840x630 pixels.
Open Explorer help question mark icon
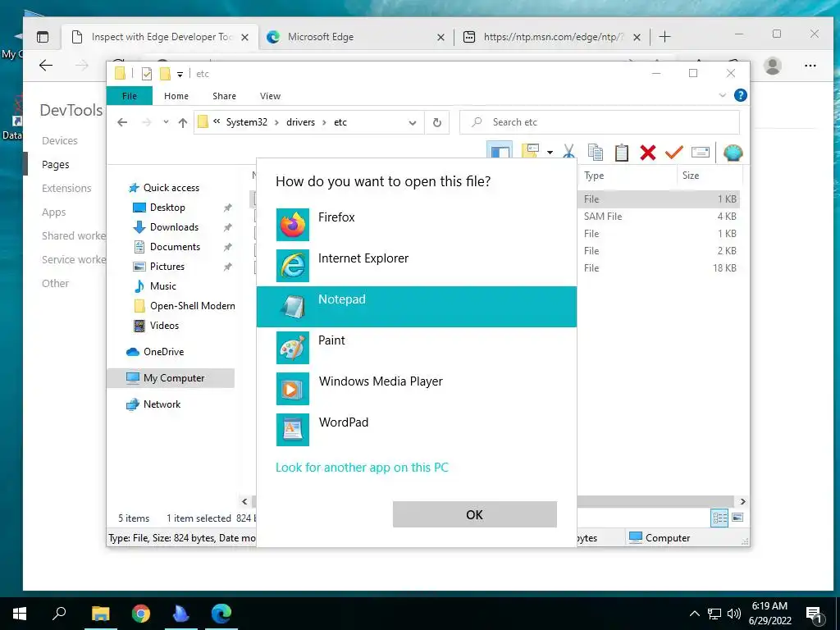pos(741,95)
